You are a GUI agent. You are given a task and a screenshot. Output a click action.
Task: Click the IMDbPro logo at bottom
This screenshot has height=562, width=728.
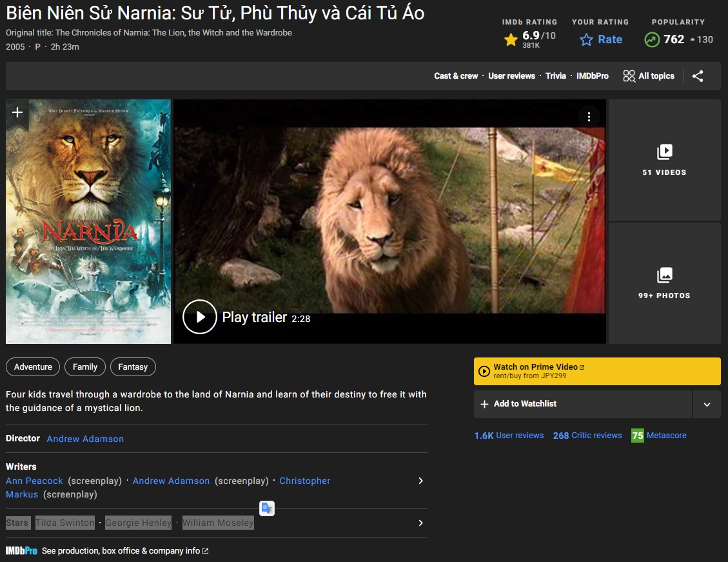(x=21, y=551)
